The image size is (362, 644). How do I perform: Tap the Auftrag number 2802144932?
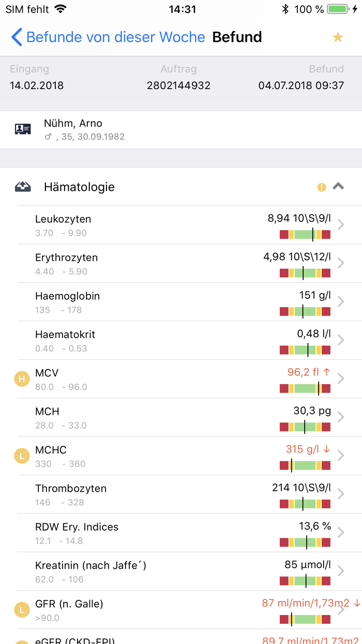(x=178, y=85)
